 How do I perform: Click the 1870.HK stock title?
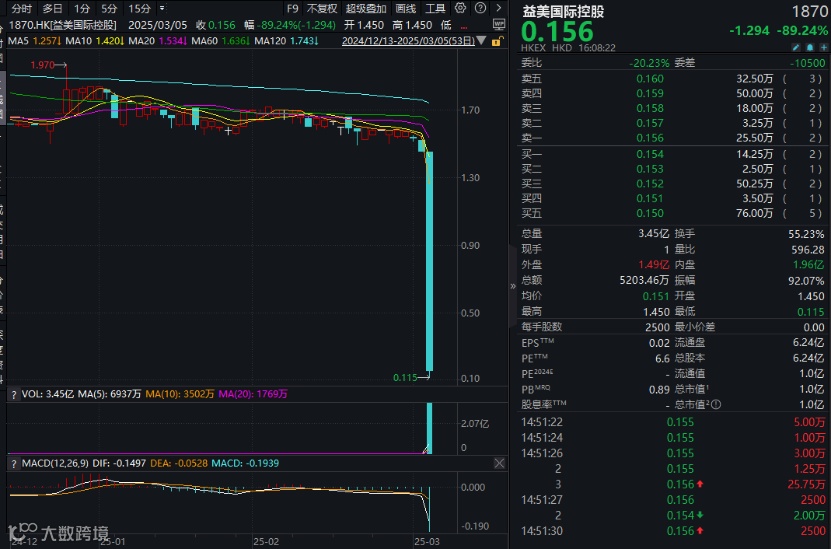tap(63, 25)
